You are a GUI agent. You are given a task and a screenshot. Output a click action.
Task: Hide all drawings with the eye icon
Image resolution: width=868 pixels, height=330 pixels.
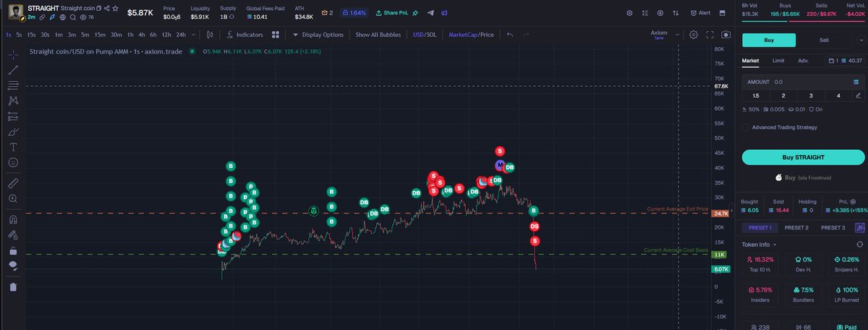tap(13, 266)
